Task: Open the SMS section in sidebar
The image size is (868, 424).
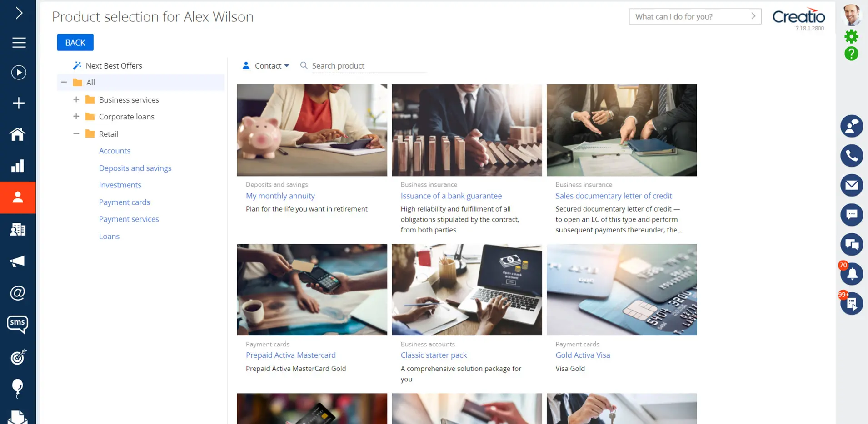Action: tap(18, 324)
